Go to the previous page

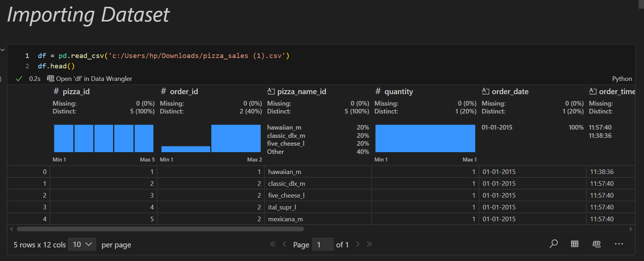(x=285, y=244)
